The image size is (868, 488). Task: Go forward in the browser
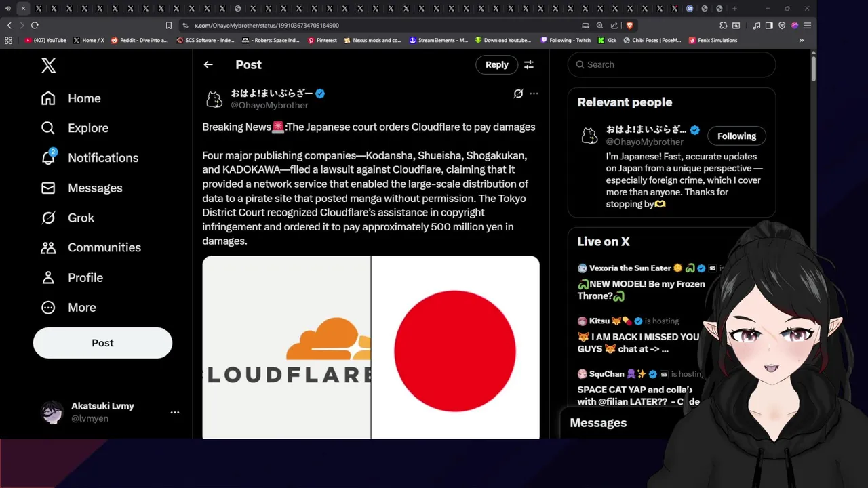[x=22, y=25]
